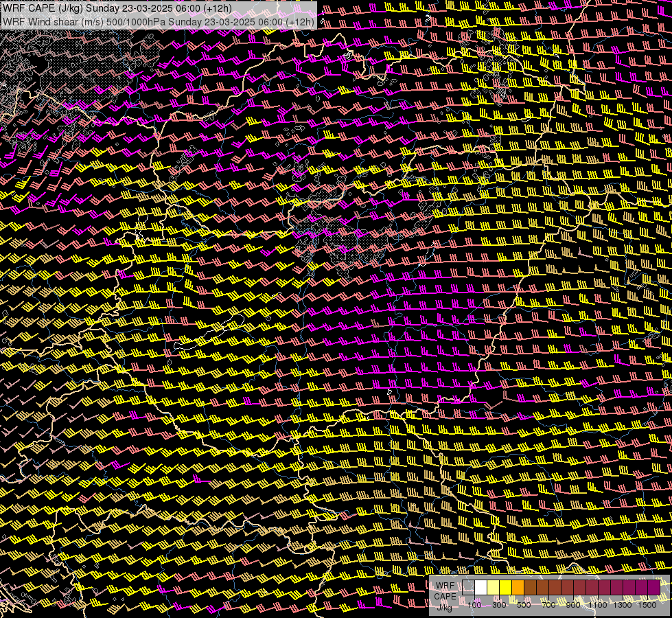Click the bright yellow CAPE legend swatch

tap(506, 588)
